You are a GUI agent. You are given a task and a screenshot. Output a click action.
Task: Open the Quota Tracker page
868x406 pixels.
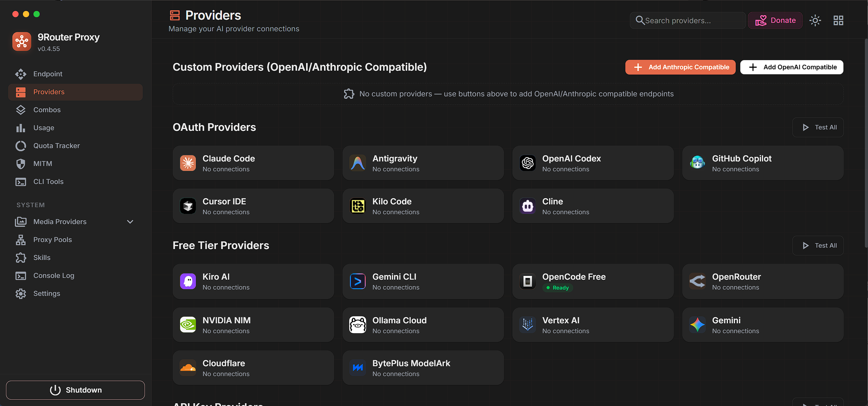click(75, 146)
